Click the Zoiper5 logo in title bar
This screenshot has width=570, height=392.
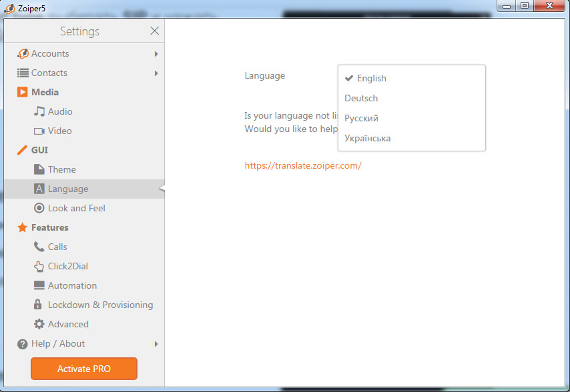pos(9,9)
